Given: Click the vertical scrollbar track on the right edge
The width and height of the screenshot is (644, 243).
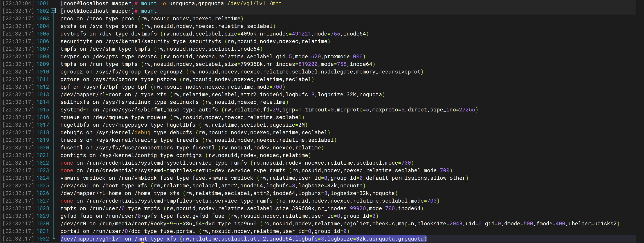Looking at the screenshot, I should [640, 125].
